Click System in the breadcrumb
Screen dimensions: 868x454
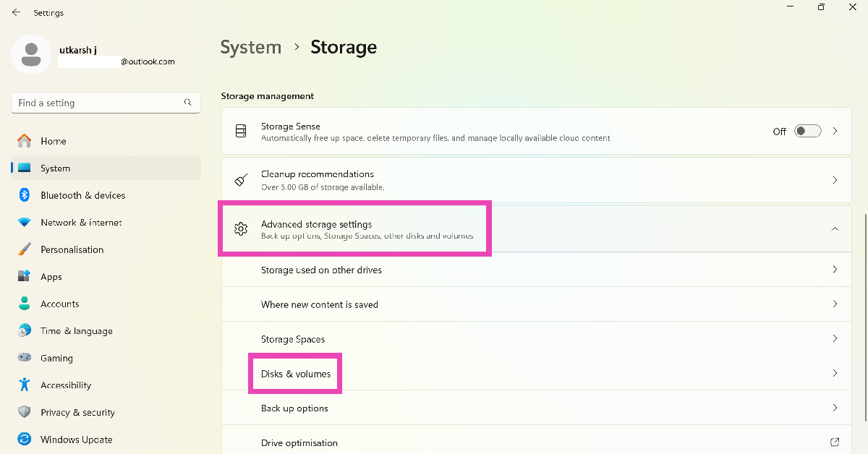[x=250, y=48]
